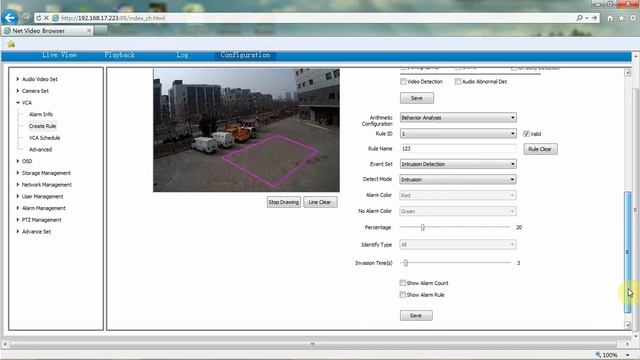640x360 pixels.
Task: Click into the Rule Name field
Action: coord(458,149)
